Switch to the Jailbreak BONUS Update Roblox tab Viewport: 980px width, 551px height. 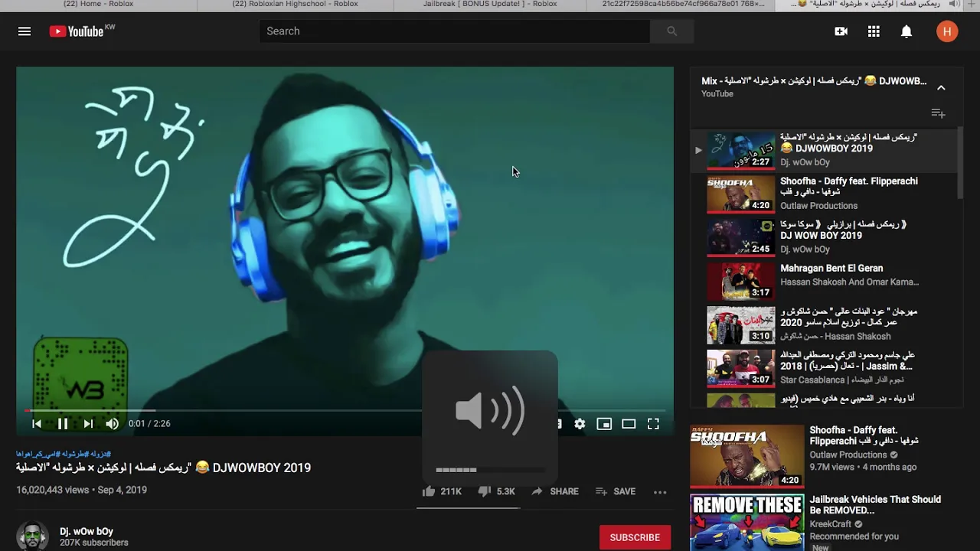point(490,5)
